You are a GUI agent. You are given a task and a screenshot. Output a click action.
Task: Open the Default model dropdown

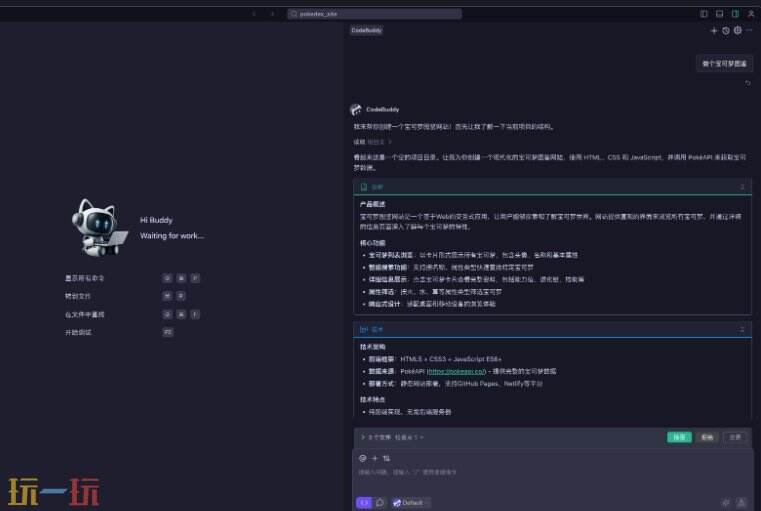411,503
